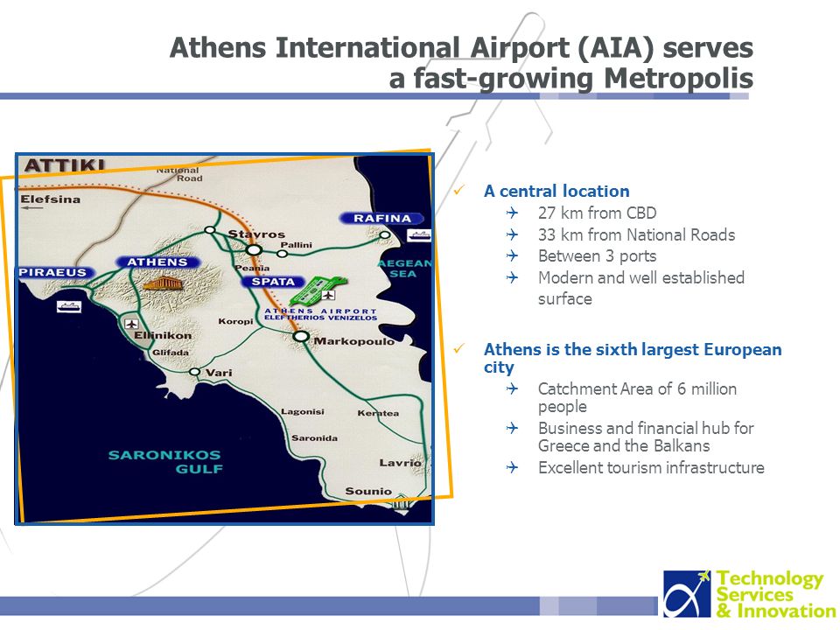Click the text '27 km from CBD'
The width and height of the screenshot is (840, 630).
coord(598,213)
